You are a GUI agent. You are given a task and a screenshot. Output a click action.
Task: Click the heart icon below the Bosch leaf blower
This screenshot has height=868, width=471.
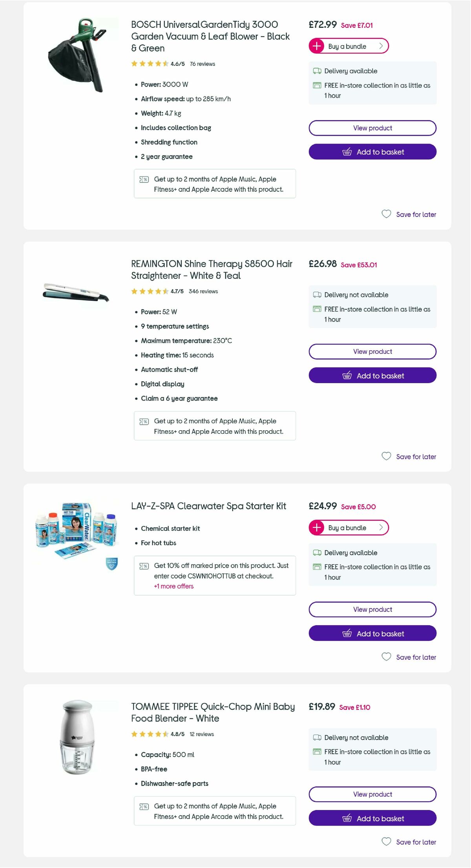(387, 214)
